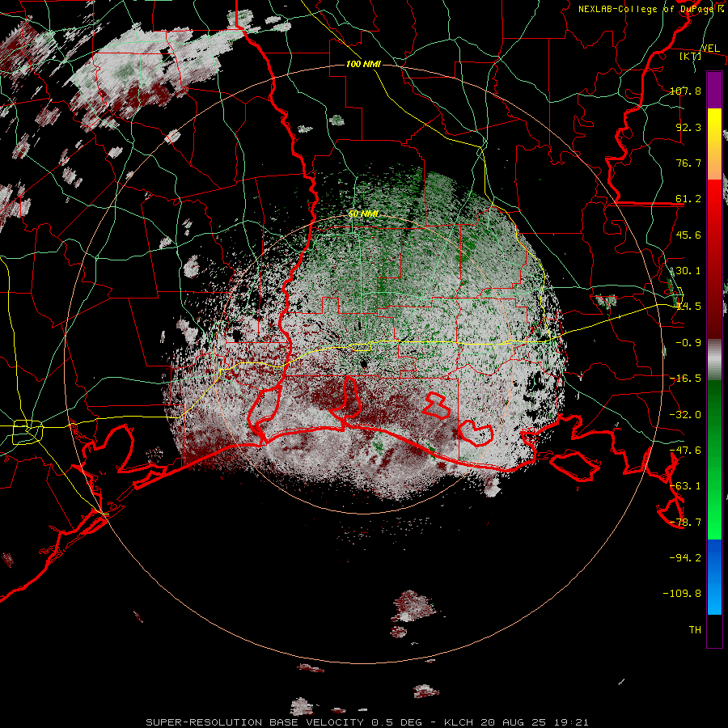Click the 92.3 velocity scale value
Viewport: 728px width, 728px height.
pos(688,127)
